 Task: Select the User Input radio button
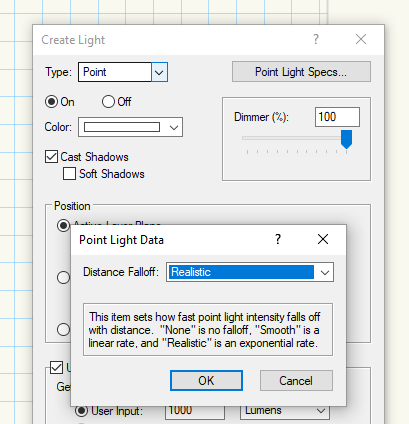81,411
